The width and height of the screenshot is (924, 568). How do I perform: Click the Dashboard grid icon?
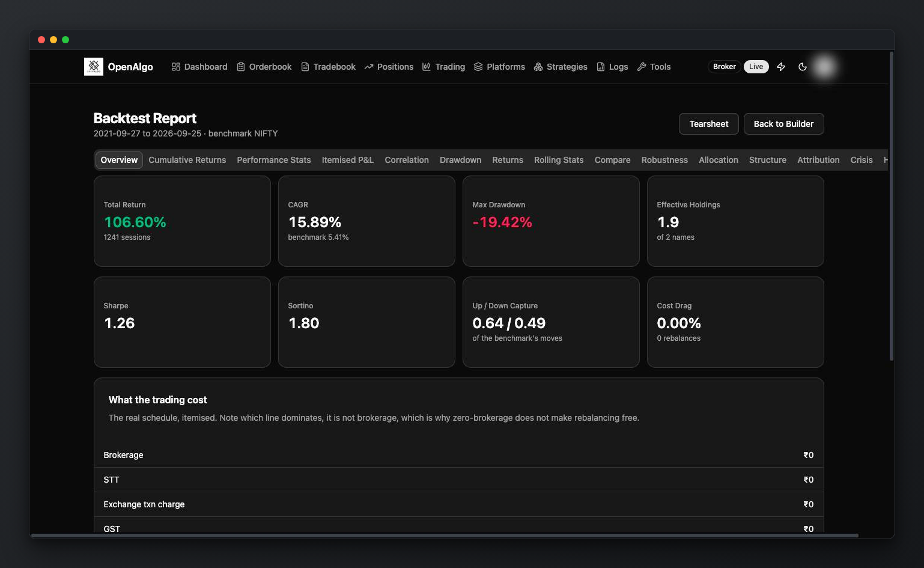tap(176, 67)
